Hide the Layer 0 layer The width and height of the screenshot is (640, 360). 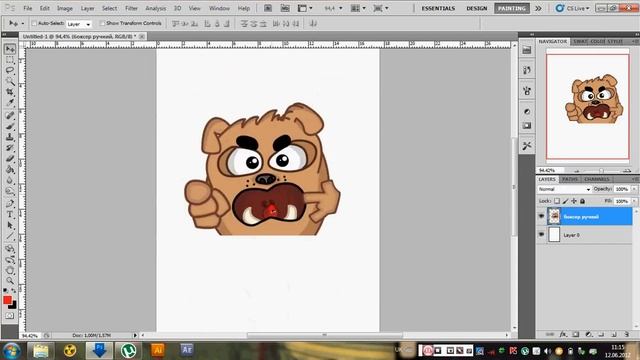click(x=542, y=235)
